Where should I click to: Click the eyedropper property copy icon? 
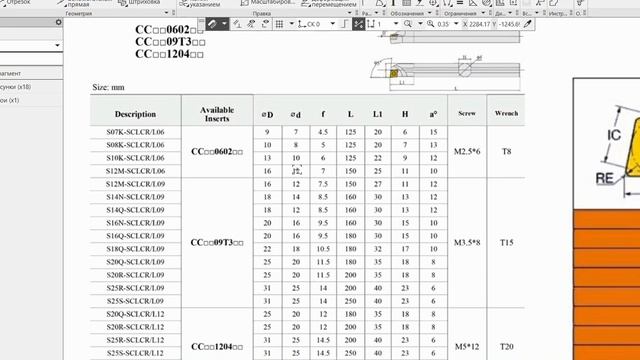[528, 24]
